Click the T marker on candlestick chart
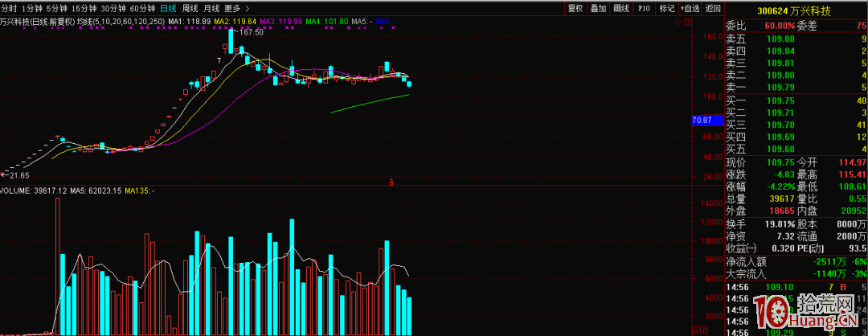Image resolution: width=868 pixels, height=336 pixels. pos(219,59)
